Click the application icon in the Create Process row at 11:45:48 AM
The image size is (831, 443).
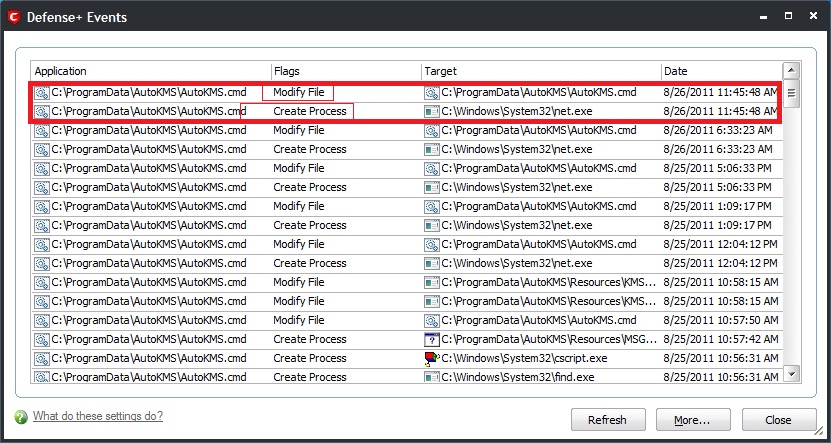coord(42,112)
